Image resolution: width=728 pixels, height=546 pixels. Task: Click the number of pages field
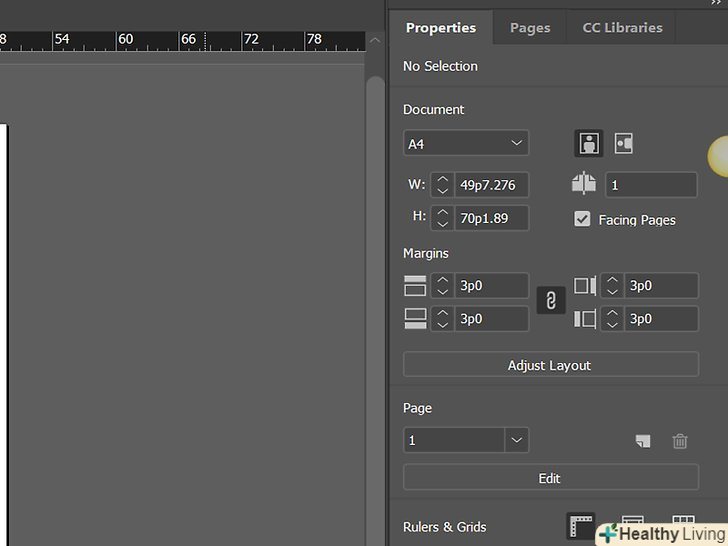(x=651, y=185)
